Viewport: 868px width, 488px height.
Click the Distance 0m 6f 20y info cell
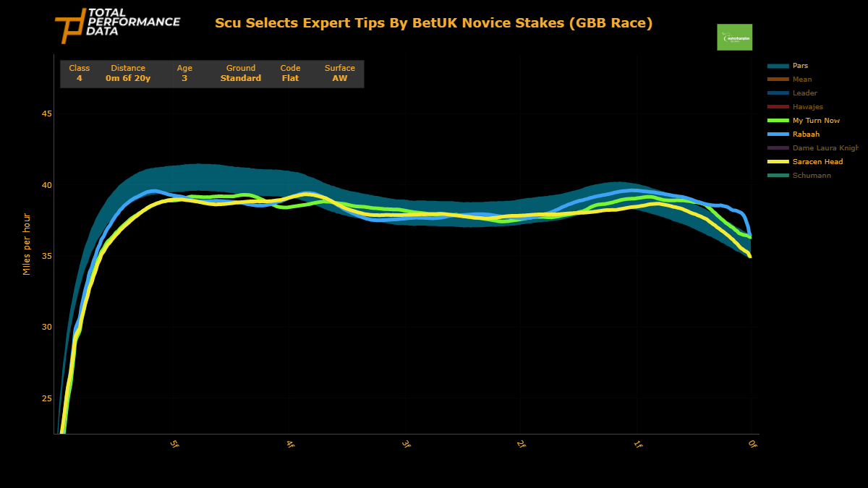128,73
